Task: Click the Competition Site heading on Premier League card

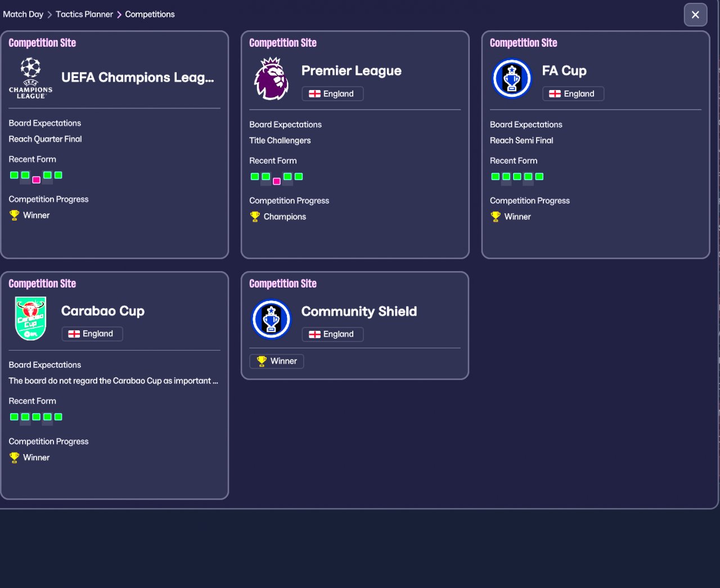Action: click(283, 43)
